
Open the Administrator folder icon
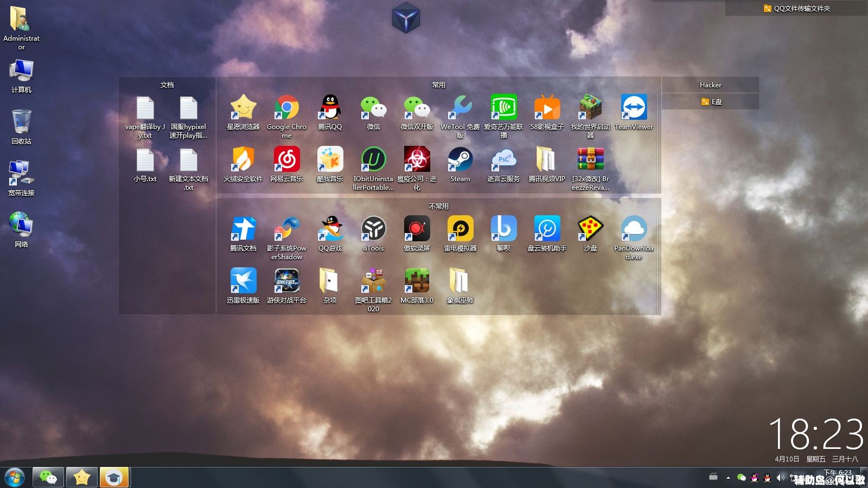click(x=21, y=28)
